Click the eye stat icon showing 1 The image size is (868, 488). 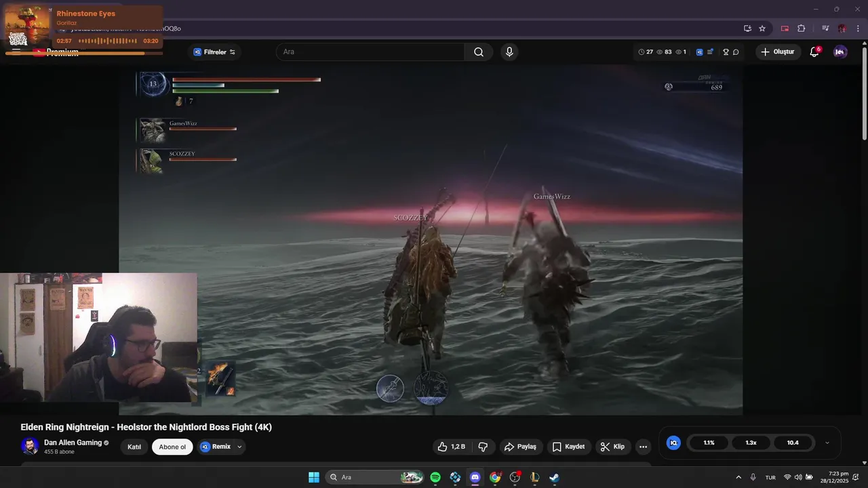click(x=678, y=52)
